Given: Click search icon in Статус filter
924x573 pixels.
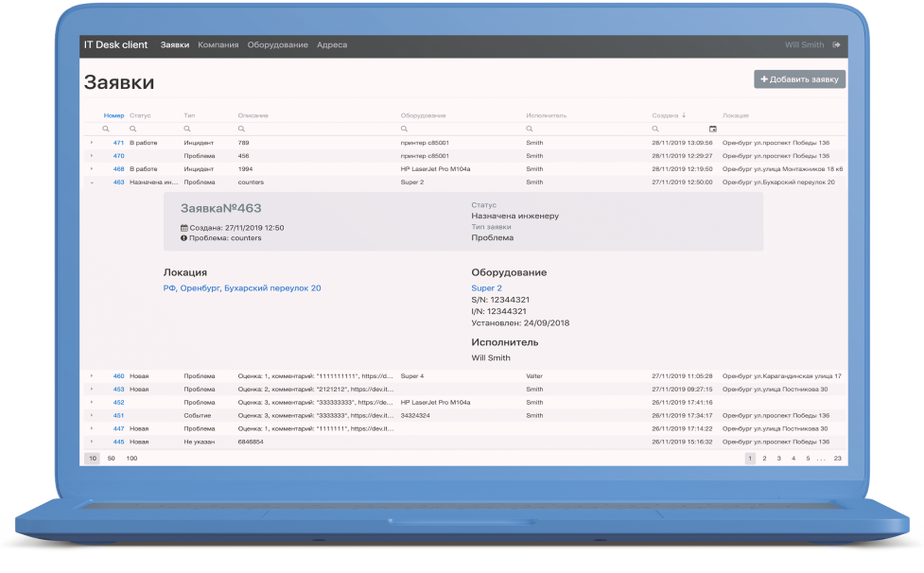Looking at the screenshot, I should tap(133, 129).
